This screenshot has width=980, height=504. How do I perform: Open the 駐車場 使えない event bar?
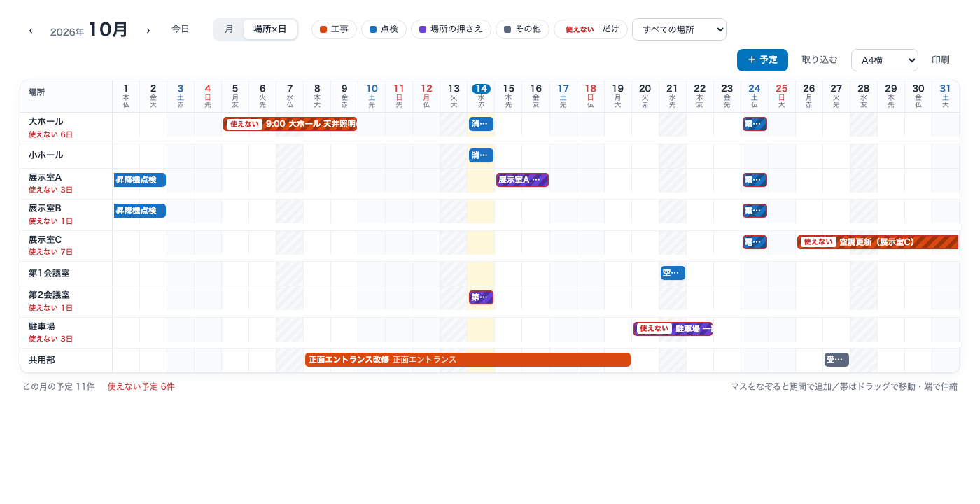pyautogui.click(x=673, y=329)
